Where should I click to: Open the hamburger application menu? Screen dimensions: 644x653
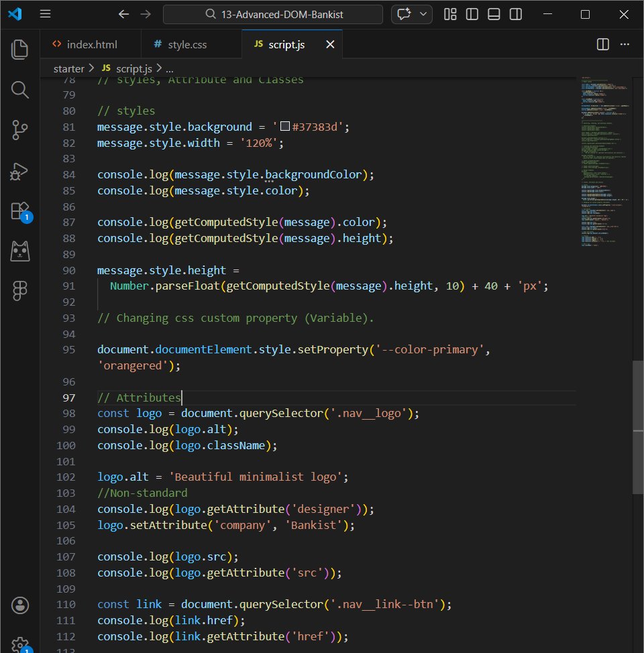click(x=45, y=13)
